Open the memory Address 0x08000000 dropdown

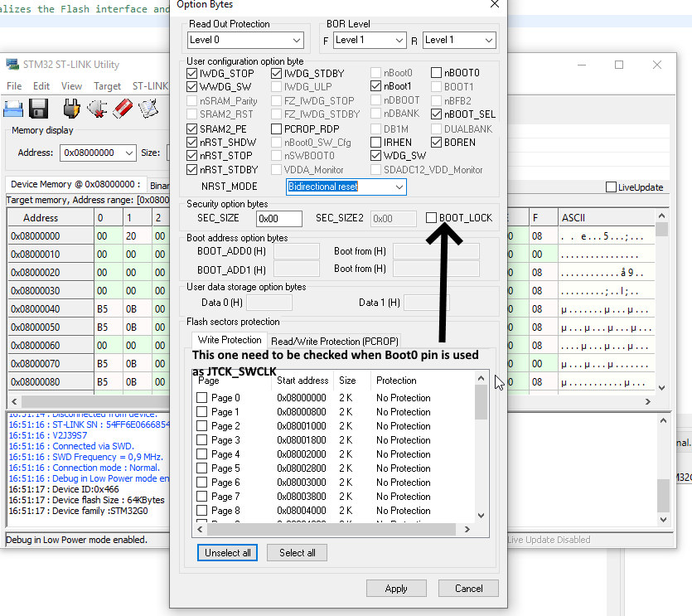click(98, 153)
